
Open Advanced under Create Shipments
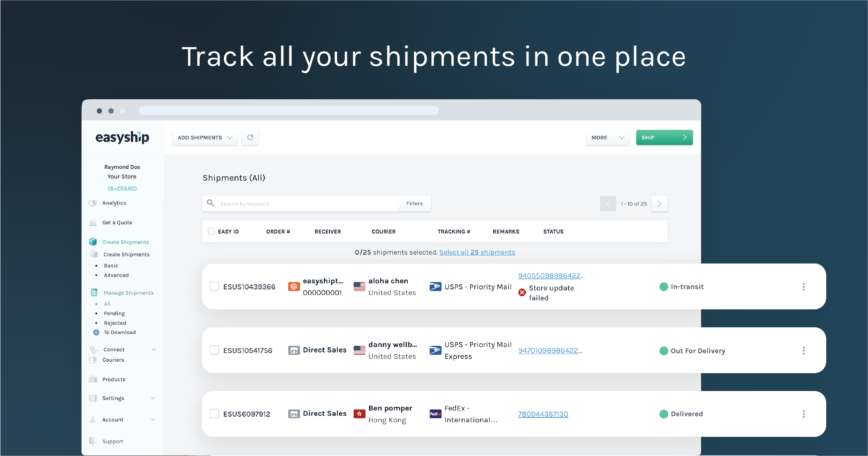(116, 275)
